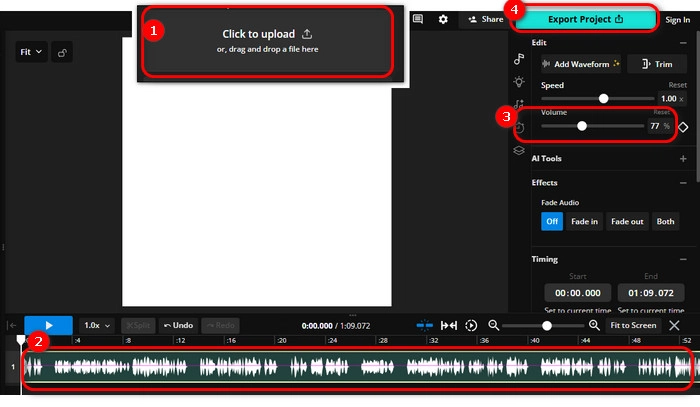Adjust the Volume slider handle

pos(582,126)
